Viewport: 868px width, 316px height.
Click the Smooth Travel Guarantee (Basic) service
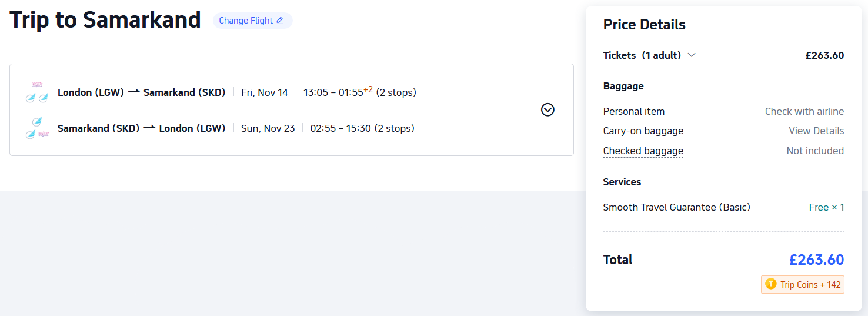(676, 207)
